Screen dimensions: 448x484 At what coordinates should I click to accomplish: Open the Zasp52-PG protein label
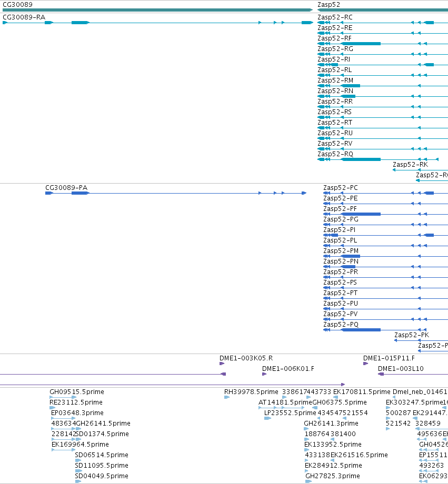click(x=341, y=219)
